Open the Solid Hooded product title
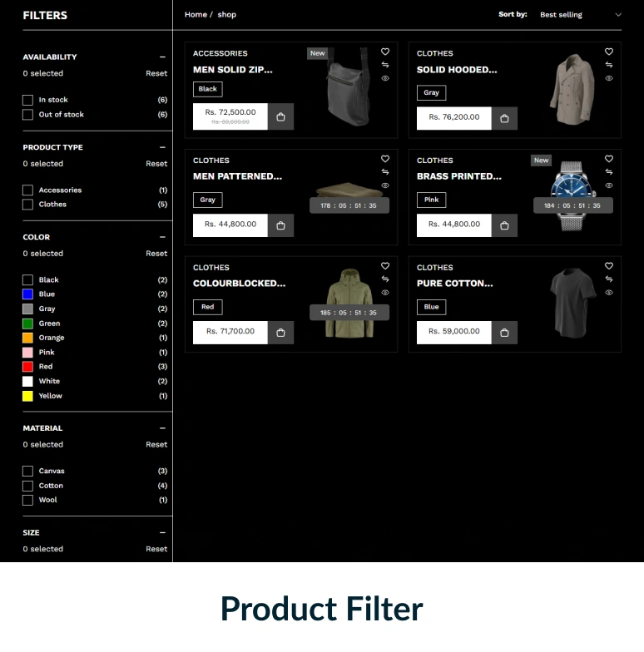The image size is (644, 652). 457,70
